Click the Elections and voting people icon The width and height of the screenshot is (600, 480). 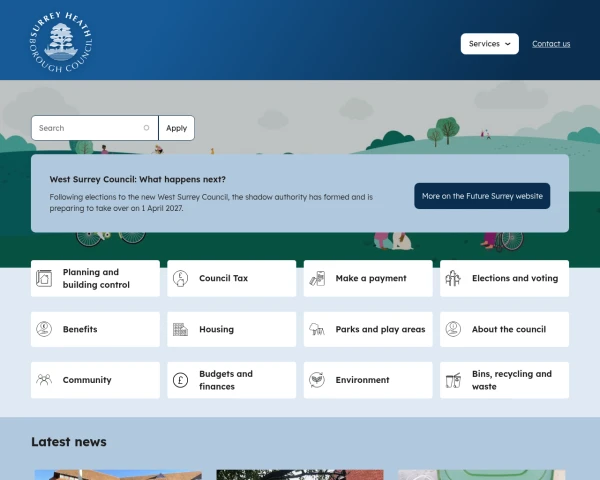[453, 278]
